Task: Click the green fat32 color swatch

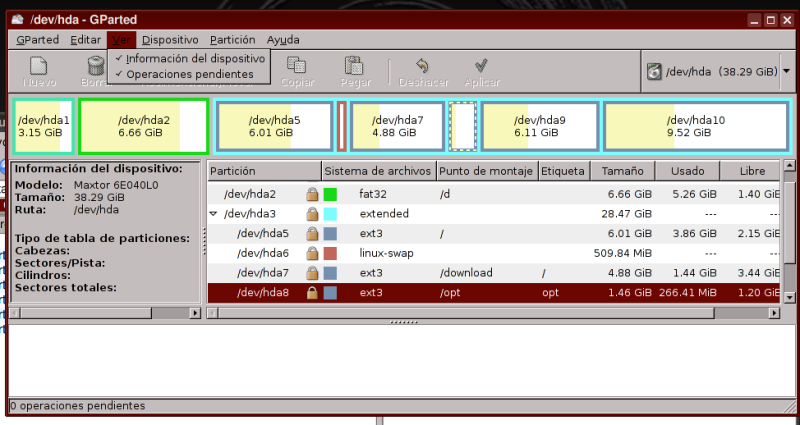Action: tap(330, 194)
